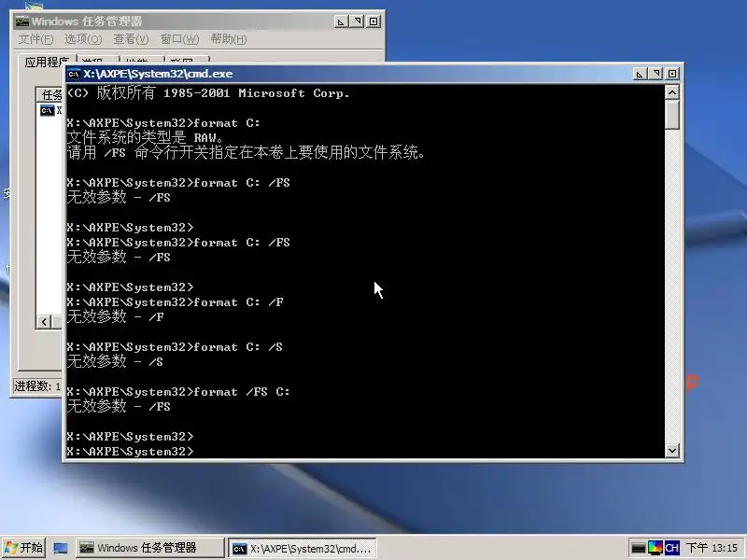747x560 pixels.
Task: Select the cmd task row icon in Task Manager list
Action: click(x=48, y=110)
